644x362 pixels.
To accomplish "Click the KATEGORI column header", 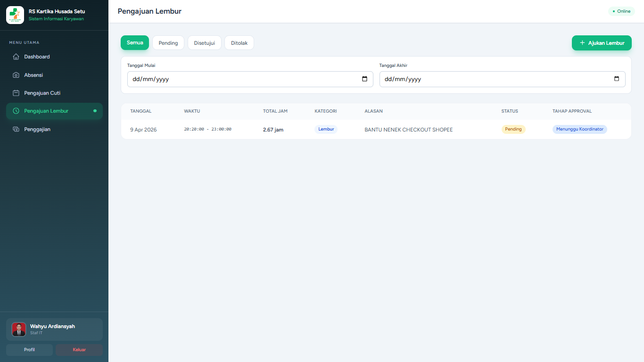I will point(326,111).
